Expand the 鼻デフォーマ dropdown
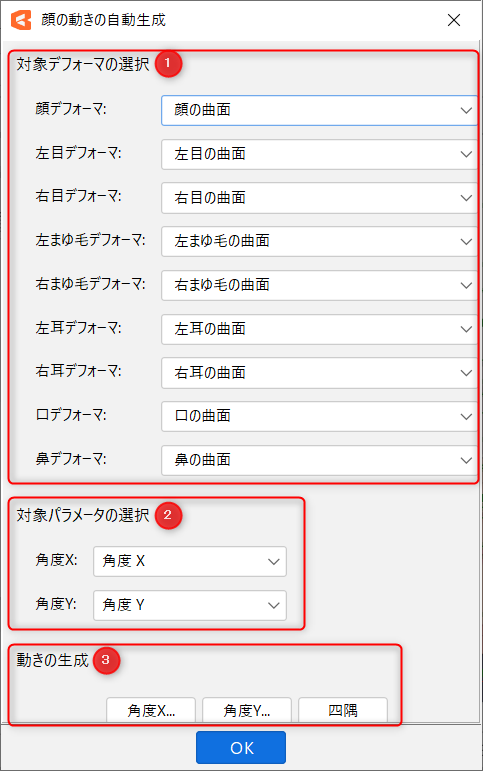The height and width of the screenshot is (771, 483). click(x=319, y=460)
